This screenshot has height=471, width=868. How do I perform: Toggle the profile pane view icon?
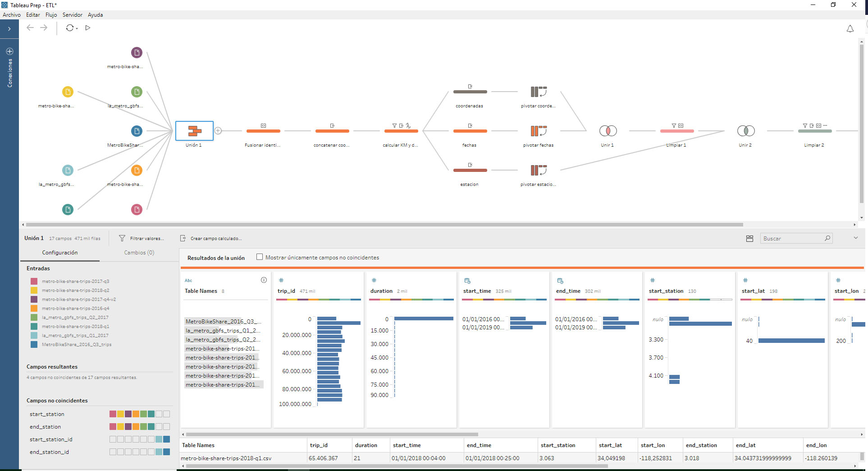[x=749, y=238]
